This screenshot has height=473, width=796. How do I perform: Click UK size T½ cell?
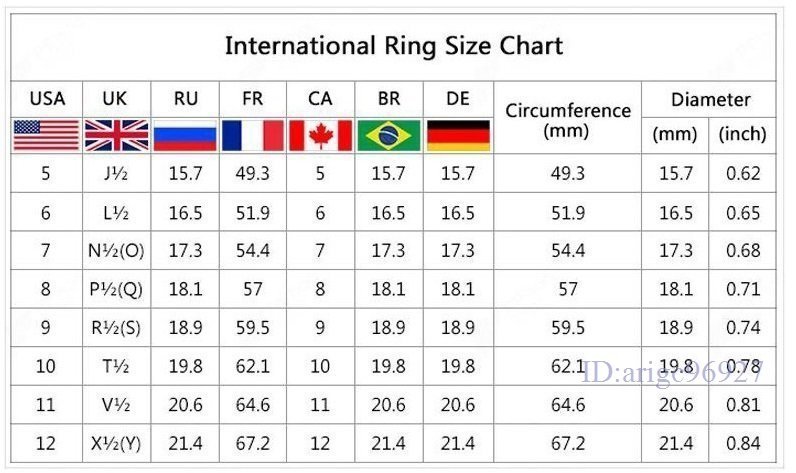coord(115,366)
